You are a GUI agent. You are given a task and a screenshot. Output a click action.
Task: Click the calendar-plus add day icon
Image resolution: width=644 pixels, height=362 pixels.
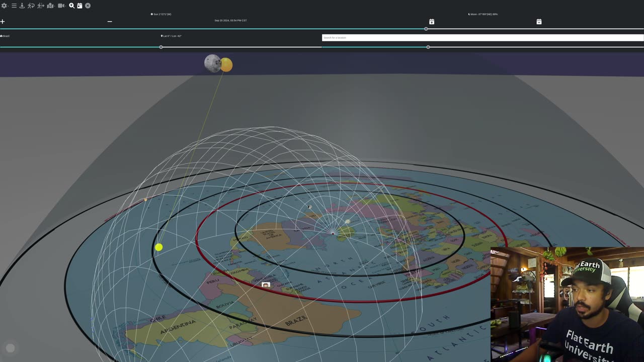click(432, 22)
